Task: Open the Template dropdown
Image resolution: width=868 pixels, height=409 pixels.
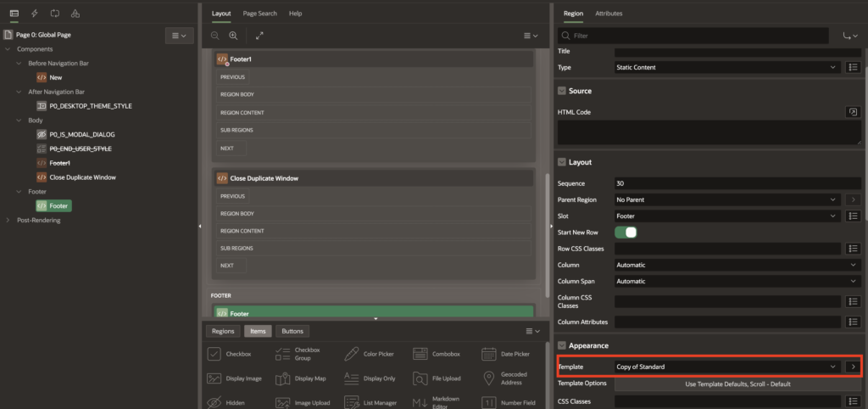Action: [x=726, y=367]
